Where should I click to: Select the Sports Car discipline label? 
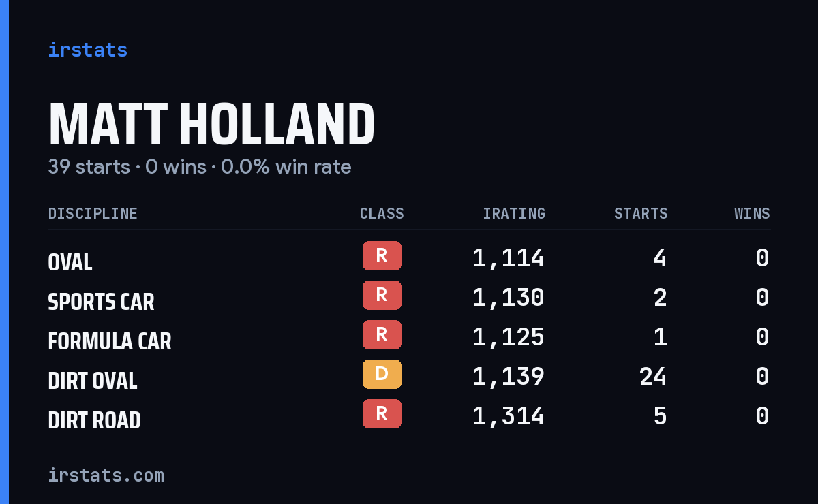coord(102,302)
